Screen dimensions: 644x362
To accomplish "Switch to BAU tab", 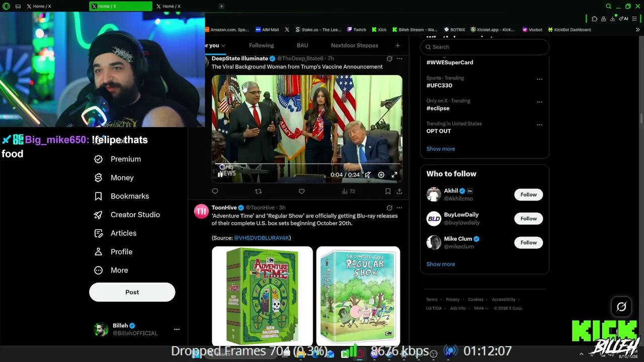I will point(302,45).
